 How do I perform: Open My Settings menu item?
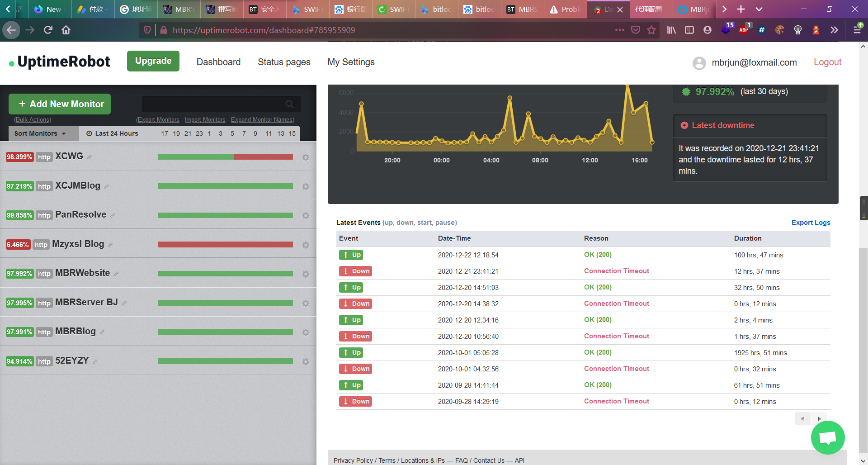point(351,62)
